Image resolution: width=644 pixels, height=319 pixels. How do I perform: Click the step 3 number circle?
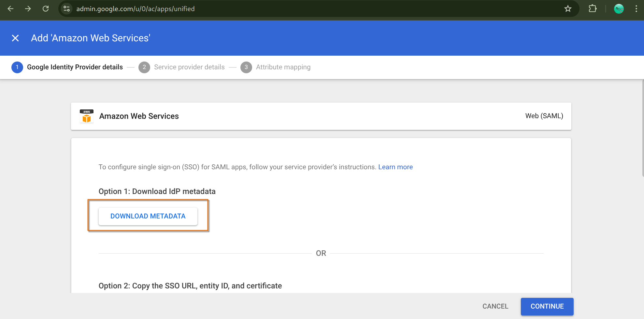246,67
